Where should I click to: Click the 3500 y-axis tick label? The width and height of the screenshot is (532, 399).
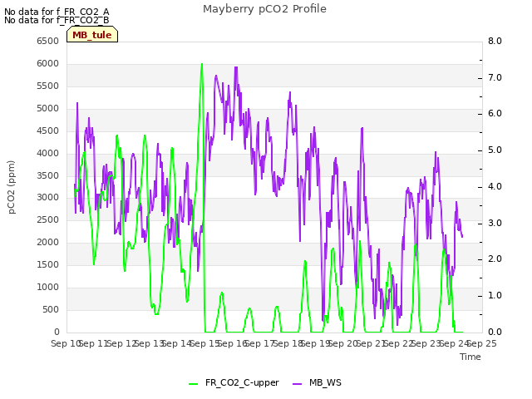click(x=48, y=175)
